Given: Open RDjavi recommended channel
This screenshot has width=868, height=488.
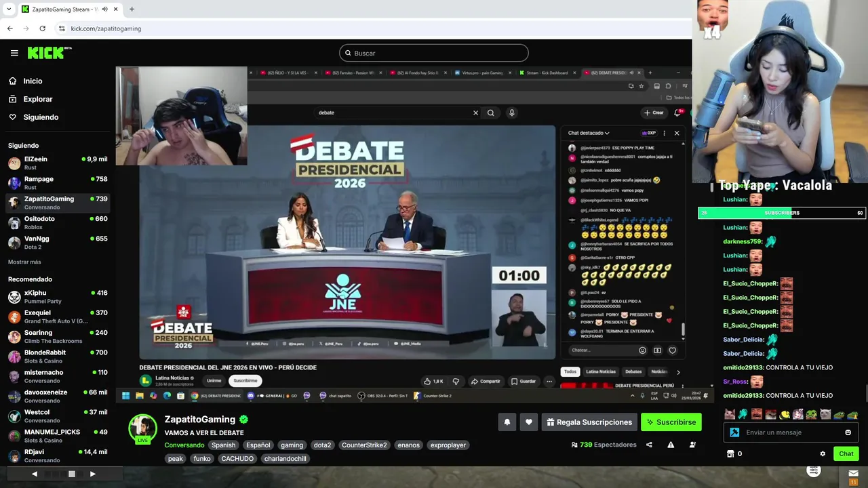Looking at the screenshot, I should [x=58, y=455].
